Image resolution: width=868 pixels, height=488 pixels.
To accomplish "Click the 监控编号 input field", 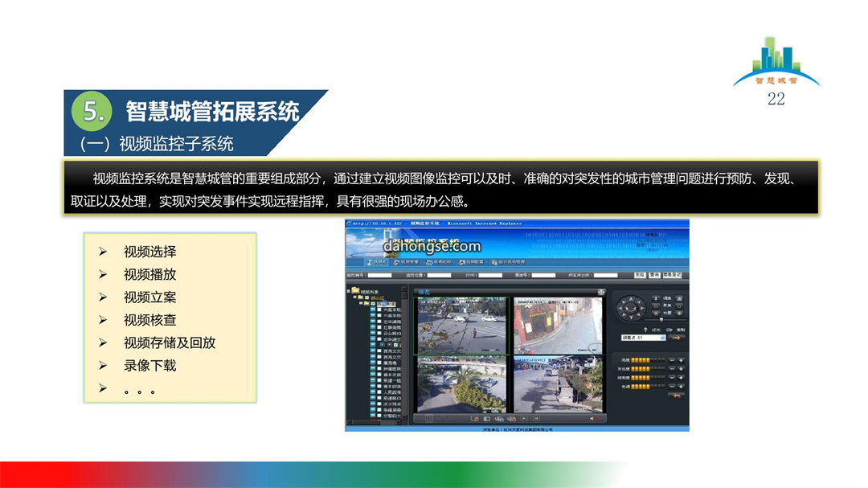I will [379, 275].
